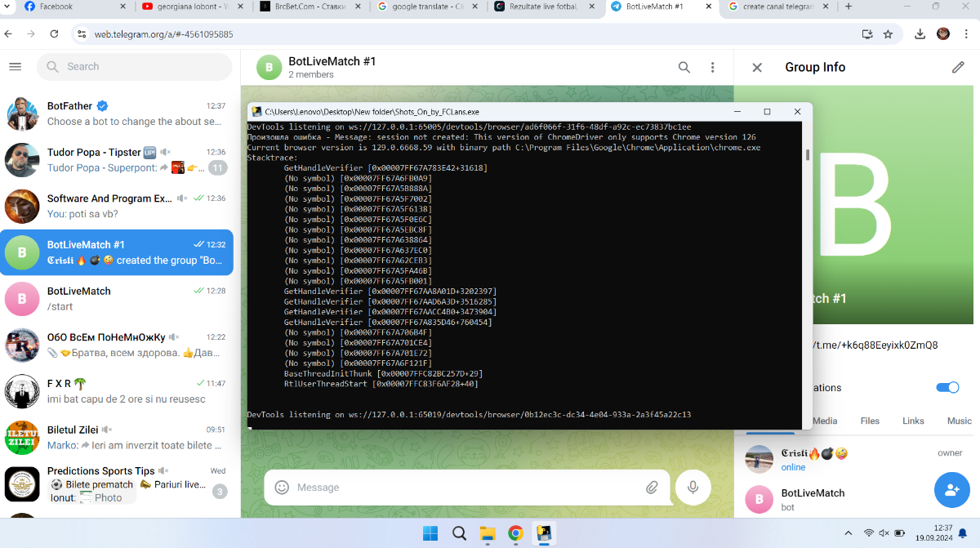980x548 pixels.
Task: Search inside BotLiveMatch #1 chat
Action: coord(684,67)
